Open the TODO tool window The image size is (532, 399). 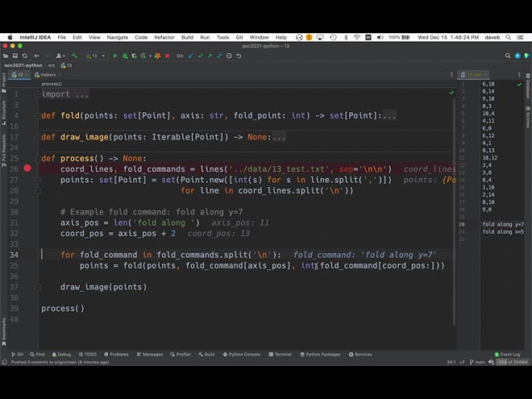(87, 354)
